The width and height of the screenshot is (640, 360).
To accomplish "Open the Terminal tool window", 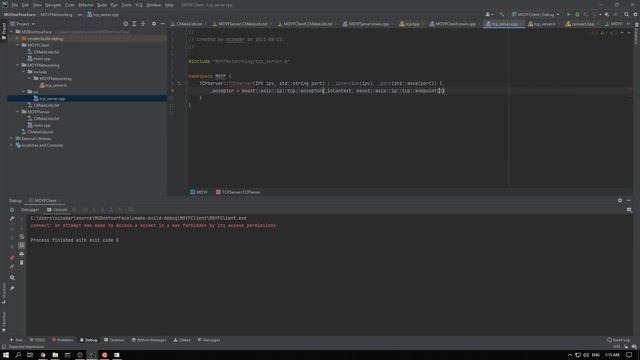I will pos(114,340).
